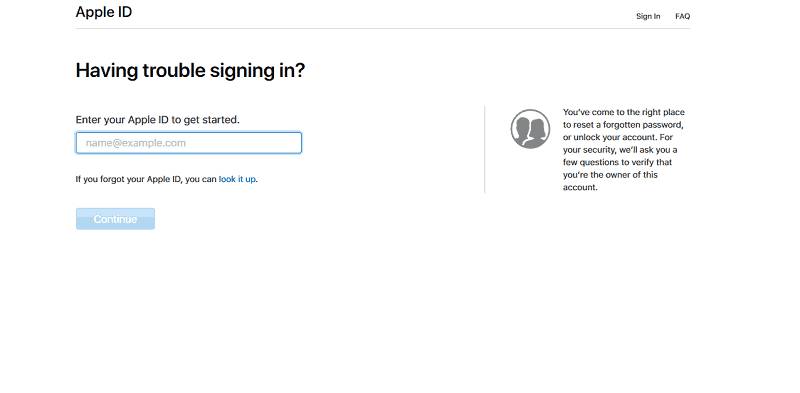Click the final word 'account.' in the paragraph
The image size is (800, 393).
pyautogui.click(x=580, y=187)
